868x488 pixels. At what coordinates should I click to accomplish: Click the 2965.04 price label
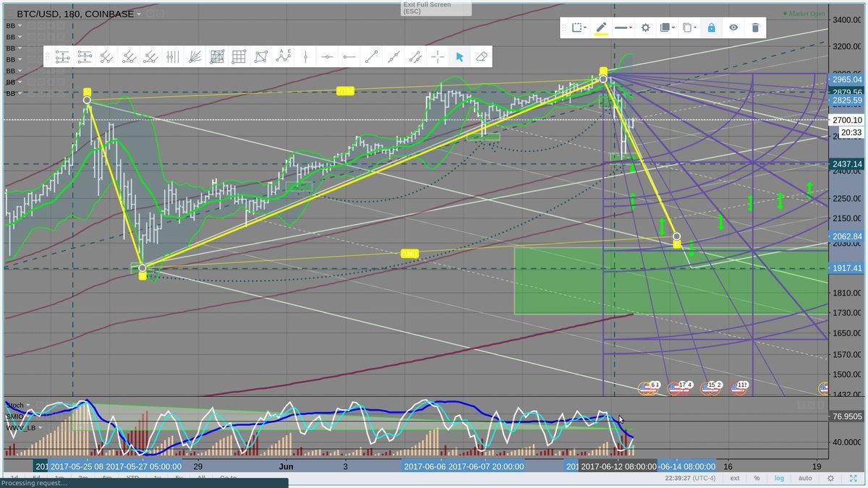tap(847, 79)
